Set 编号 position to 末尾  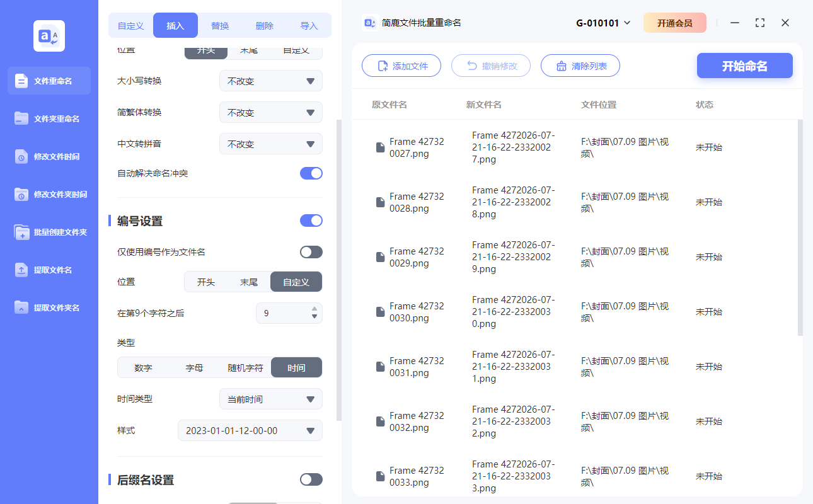pyautogui.click(x=249, y=282)
